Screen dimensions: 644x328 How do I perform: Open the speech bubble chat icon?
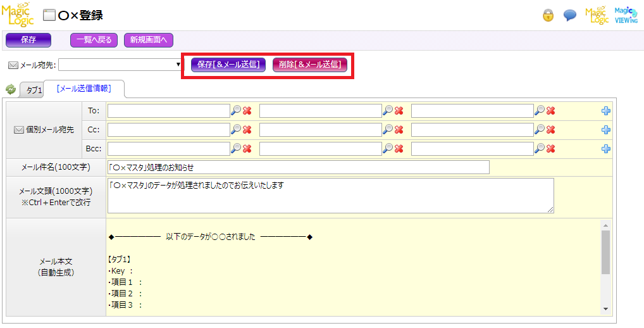click(x=570, y=15)
